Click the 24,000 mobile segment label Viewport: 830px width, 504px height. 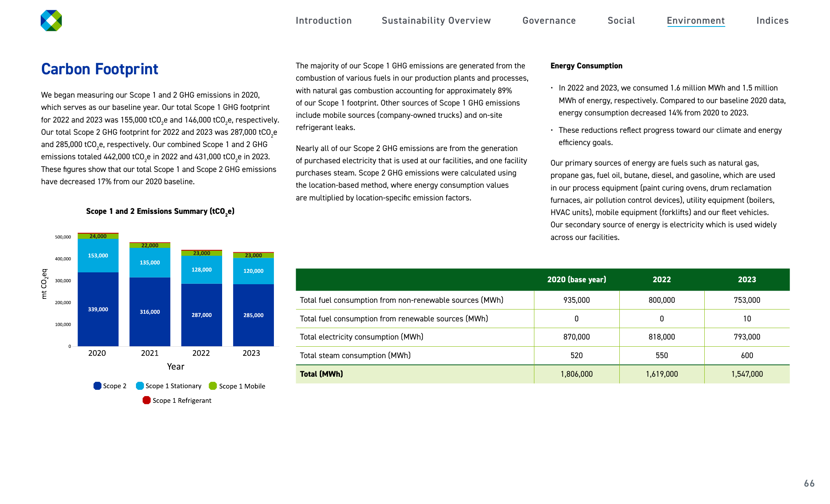98,236
